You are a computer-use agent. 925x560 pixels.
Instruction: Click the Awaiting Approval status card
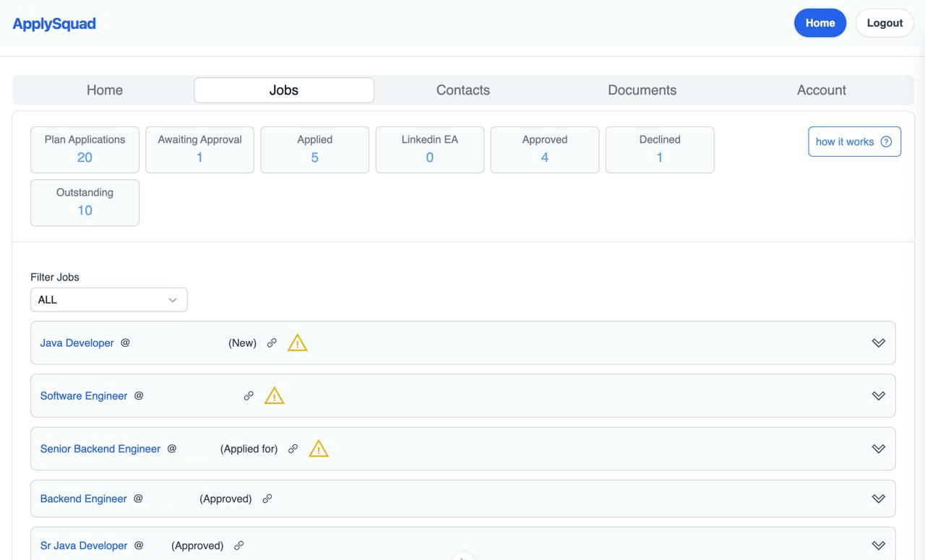tap(199, 150)
